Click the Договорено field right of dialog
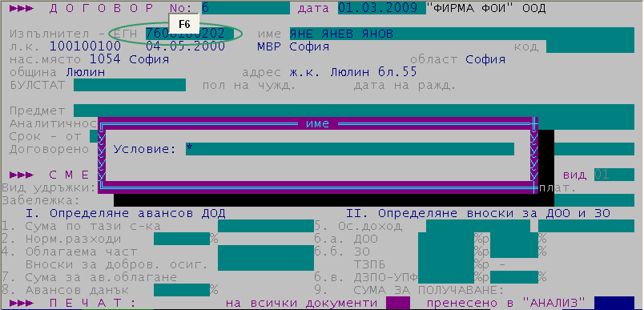Viewport: 644px width, 310px height. click(594, 149)
